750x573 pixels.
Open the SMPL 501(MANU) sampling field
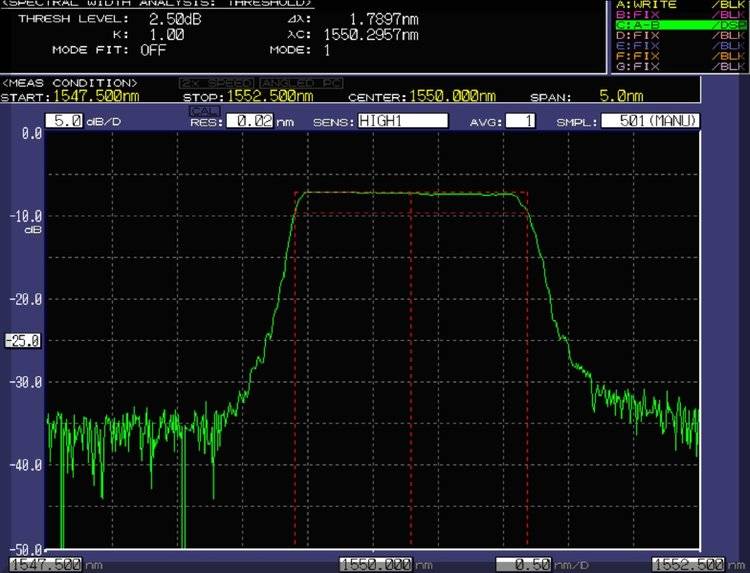(x=651, y=121)
